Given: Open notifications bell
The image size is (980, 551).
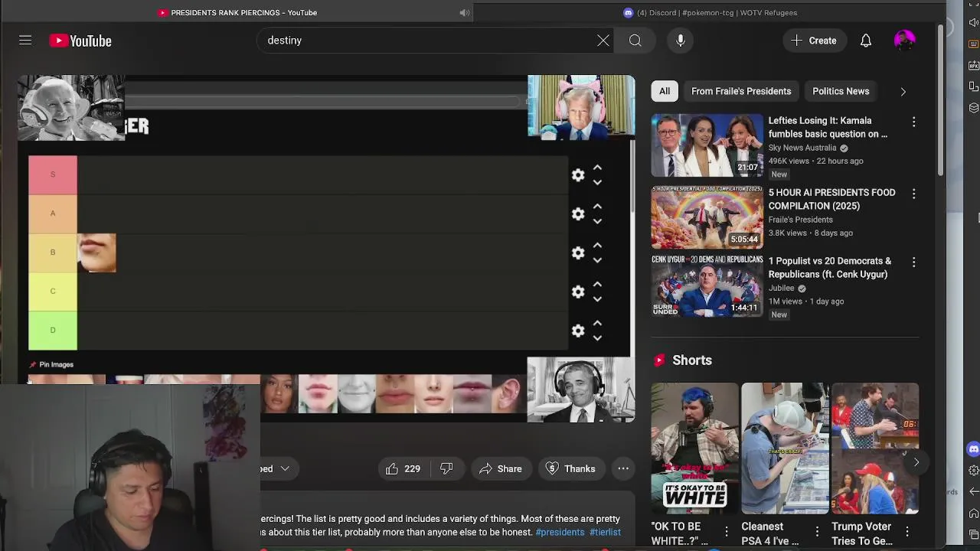Looking at the screenshot, I should point(866,41).
